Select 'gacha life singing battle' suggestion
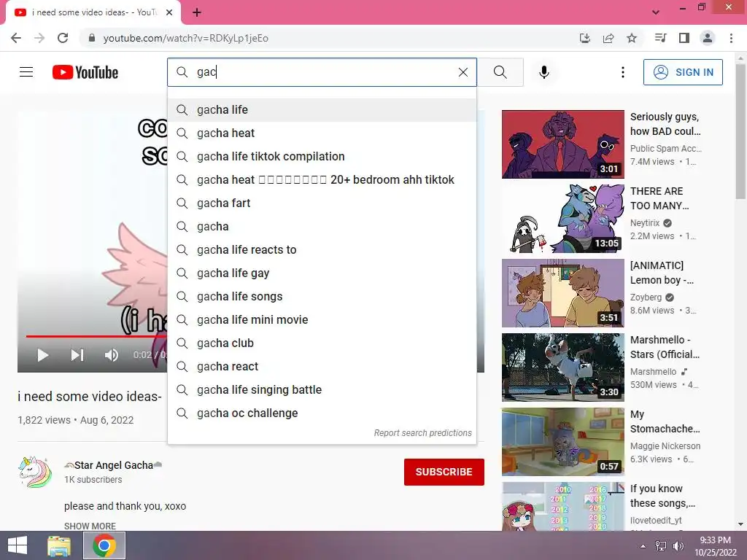This screenshot has width=747, height=560. (x=322, y=390)
